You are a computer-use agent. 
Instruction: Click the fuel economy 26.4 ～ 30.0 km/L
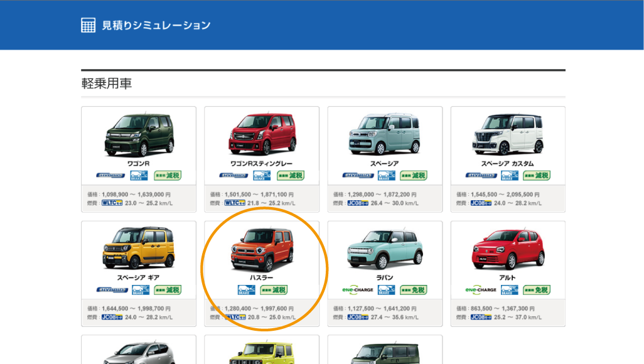coord(395,203)
